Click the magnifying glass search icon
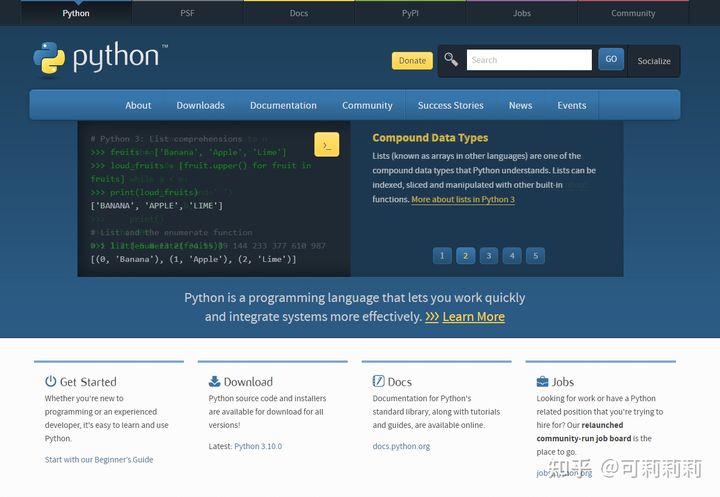The height and width of the screenshot is (497, 720). [x=451, y=60]
